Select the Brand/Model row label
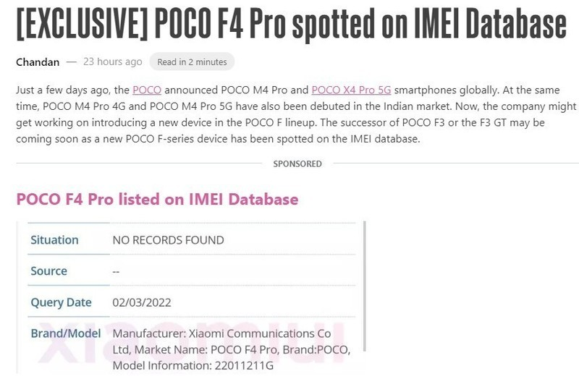579x392 pixels. coord(65,334)
